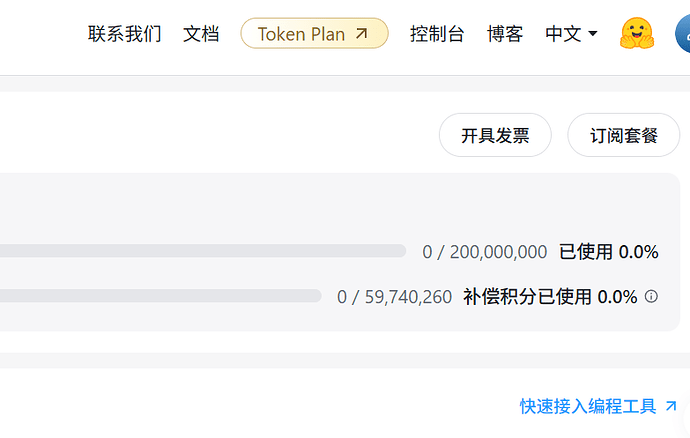Click the 200,000,000 quota progress bar
This screenshot has width=690, height=438.
[x=203, y=251]
